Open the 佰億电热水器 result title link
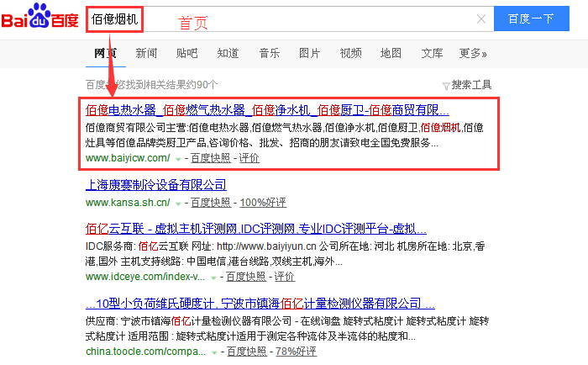Viewport: 588px width, 365px height. pos(267,110)
